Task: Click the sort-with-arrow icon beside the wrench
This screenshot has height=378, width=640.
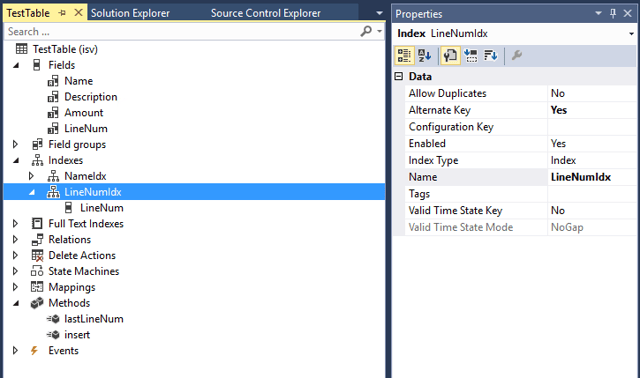Action: 491,56
